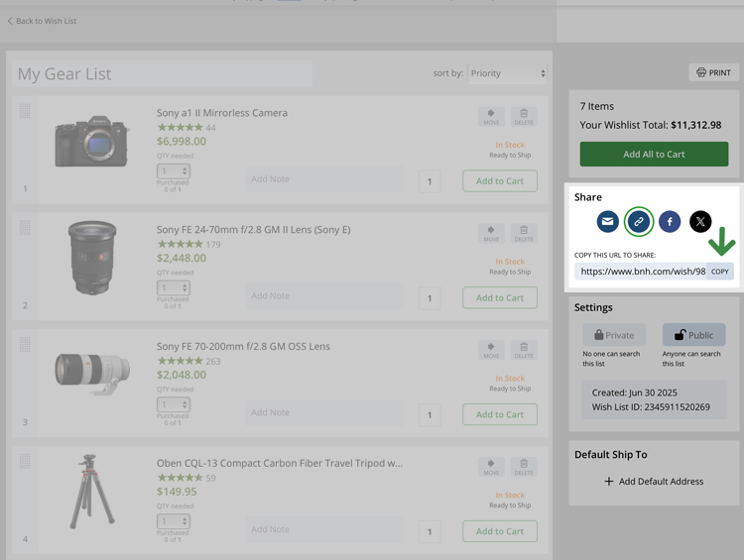Grab drag handle of FE 24-70mm row
The image size is (744, 560).
(x=25, y=228)
